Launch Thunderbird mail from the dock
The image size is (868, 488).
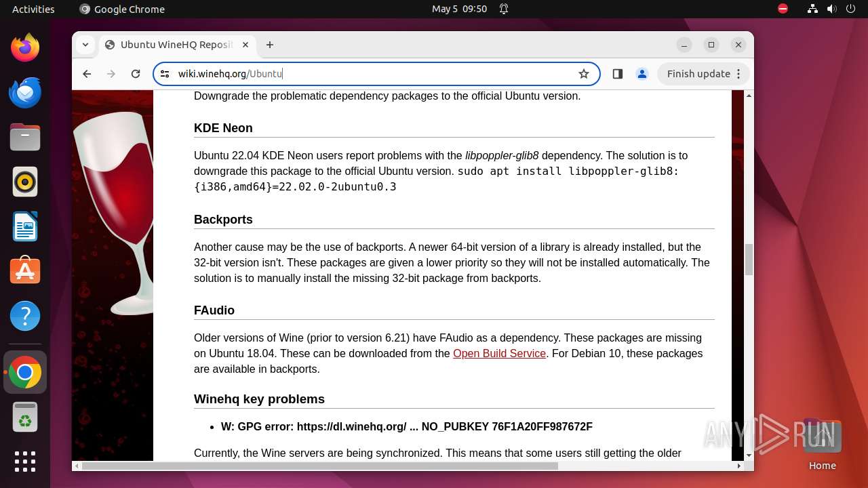(x=25, y=93)
